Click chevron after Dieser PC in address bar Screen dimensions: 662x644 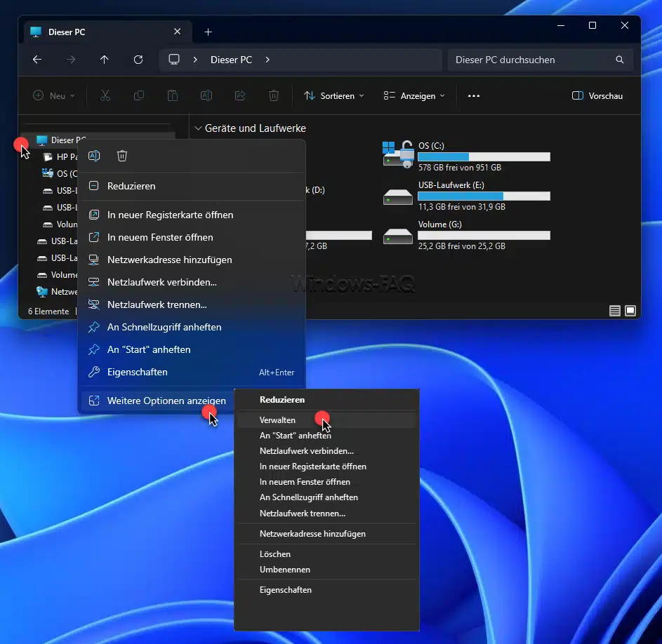(267, 60)
